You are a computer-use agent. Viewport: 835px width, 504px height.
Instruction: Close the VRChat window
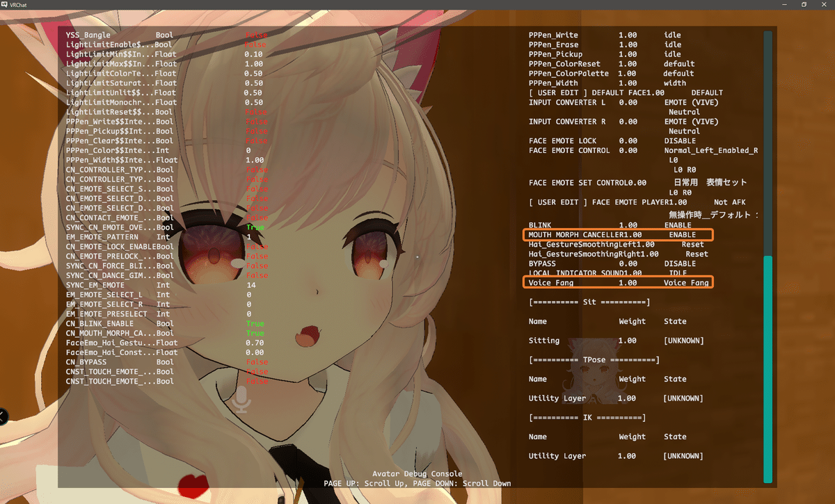pyautogui.click(x=825, y=4)
